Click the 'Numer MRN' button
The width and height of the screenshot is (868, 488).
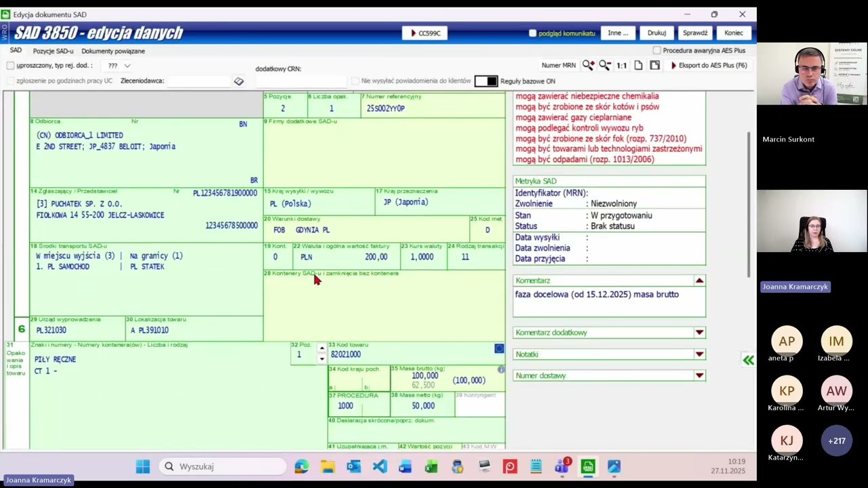[559, 66]
